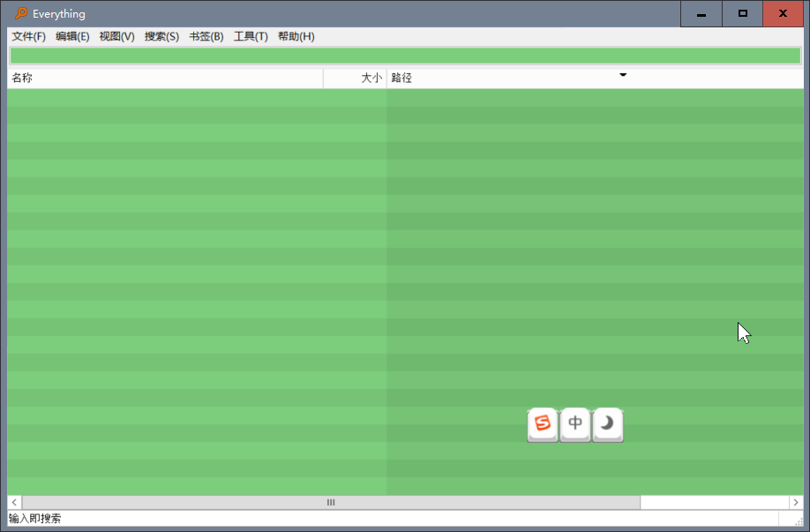
Task: Click the green search input field
Action: click(x=406, y=56)
